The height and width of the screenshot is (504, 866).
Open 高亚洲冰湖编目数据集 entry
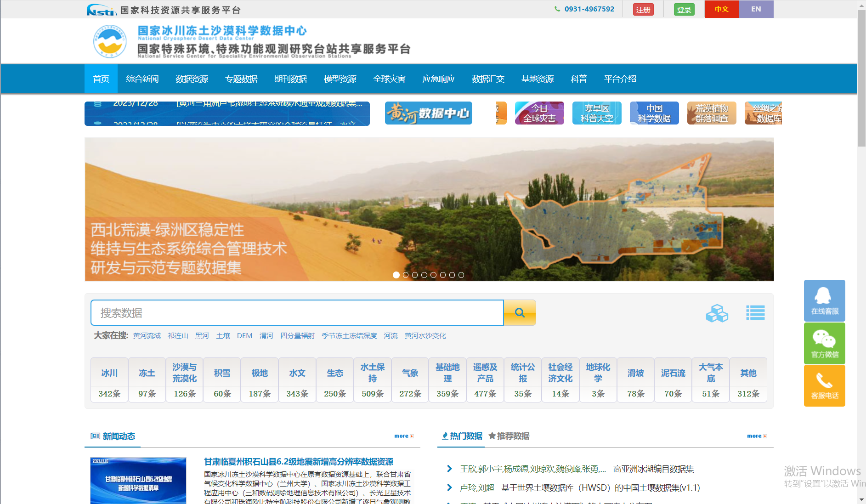653,469
